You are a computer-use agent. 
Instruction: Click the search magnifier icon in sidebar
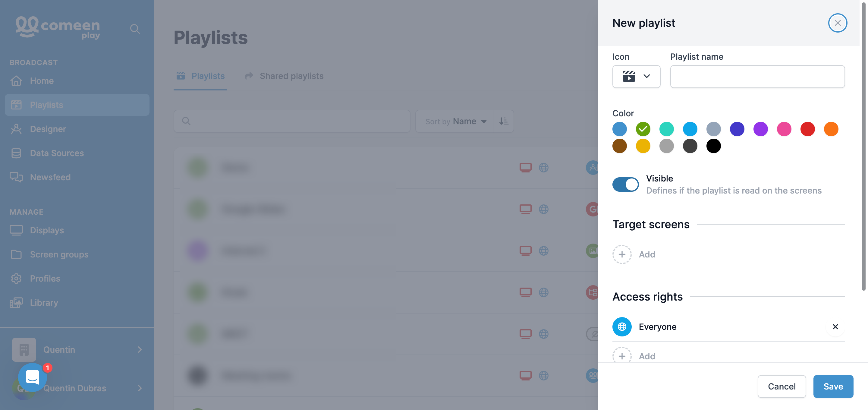(x=135, y=29)
